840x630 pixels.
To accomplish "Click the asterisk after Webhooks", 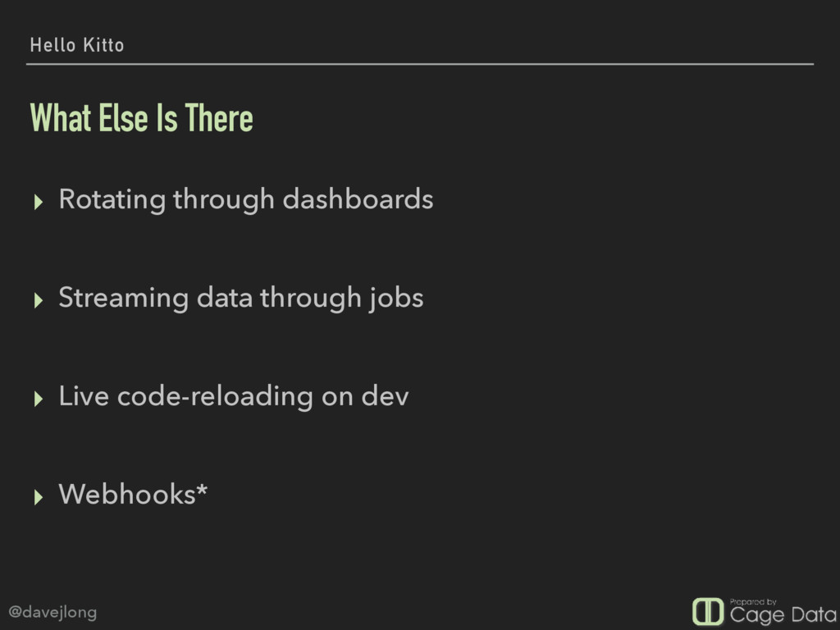I will 202,489.
